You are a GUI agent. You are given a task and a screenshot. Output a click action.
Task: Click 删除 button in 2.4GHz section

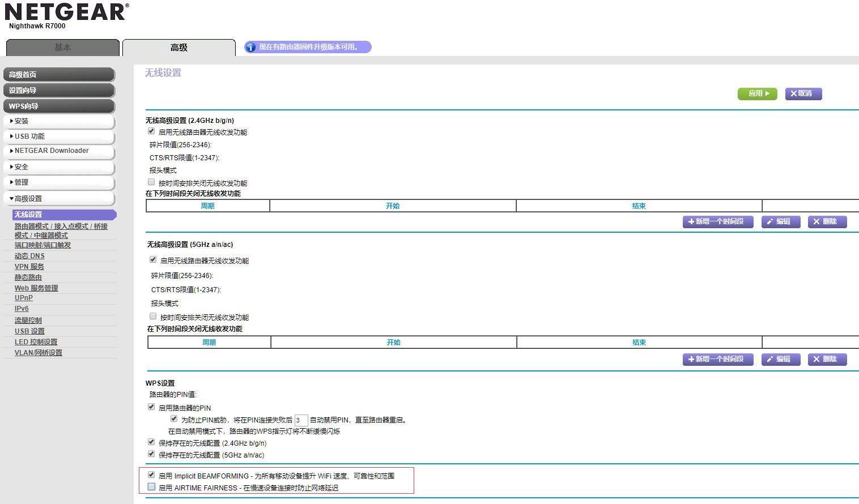827,221
